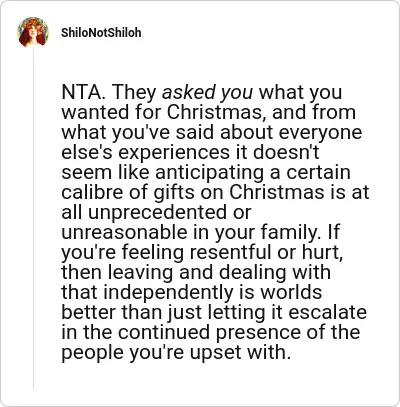Screen dimensions: 400x407
Task: Click the final line 'people you're upset with.'
Action: 176,353
